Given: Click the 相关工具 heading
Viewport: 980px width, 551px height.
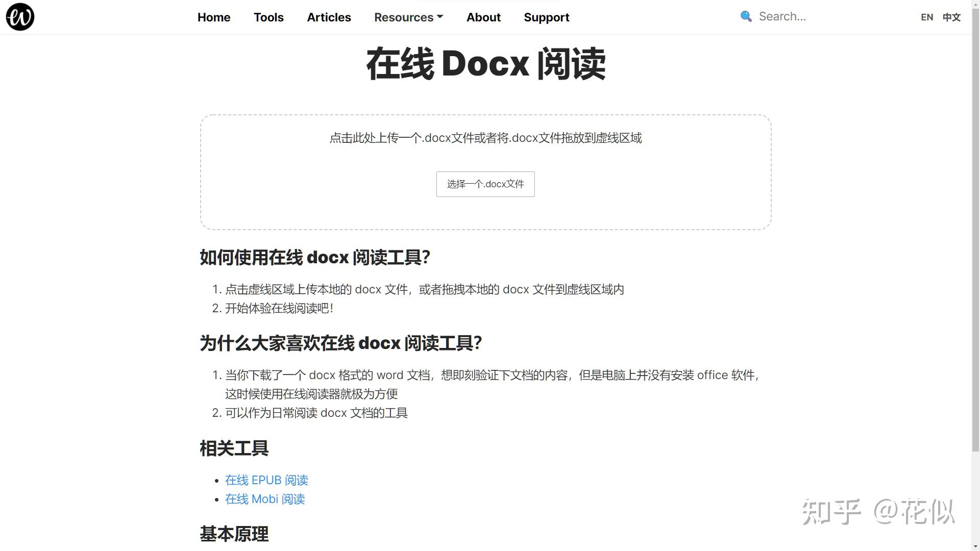Looking at the screenshot, I should pos(234,448).
